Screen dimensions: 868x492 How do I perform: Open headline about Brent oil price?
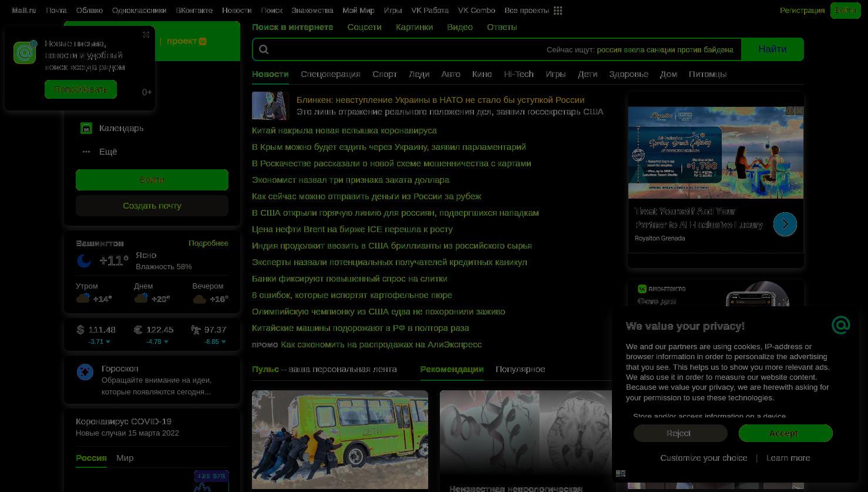[x=352, y=229]
